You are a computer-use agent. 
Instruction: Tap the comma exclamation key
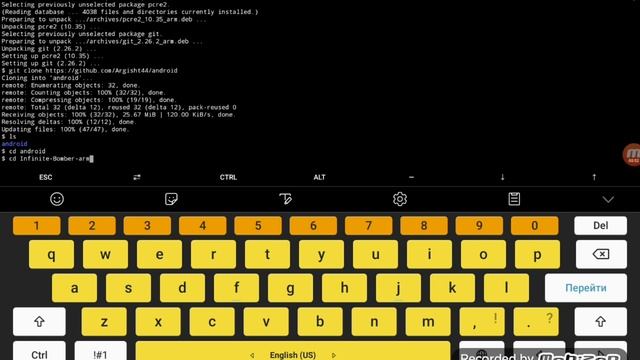click(x=482, y=322)
